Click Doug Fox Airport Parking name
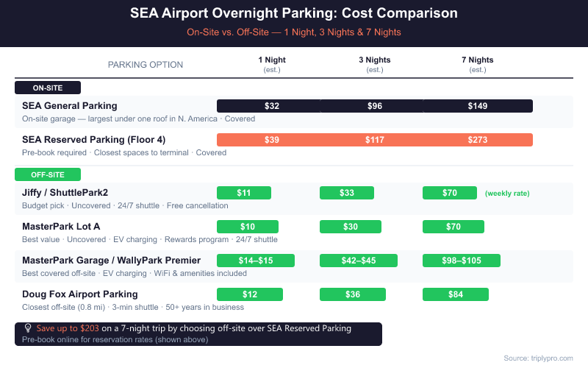 [79, 294]
